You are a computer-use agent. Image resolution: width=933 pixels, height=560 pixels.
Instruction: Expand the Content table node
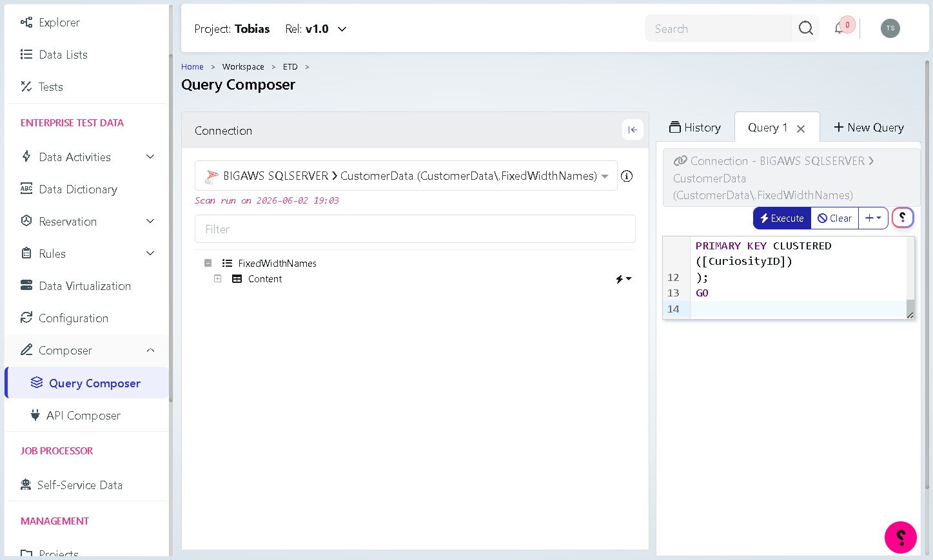[218, 279]
